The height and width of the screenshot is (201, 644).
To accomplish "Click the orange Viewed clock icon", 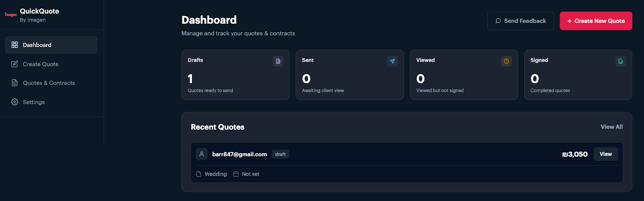I will 506,61.
